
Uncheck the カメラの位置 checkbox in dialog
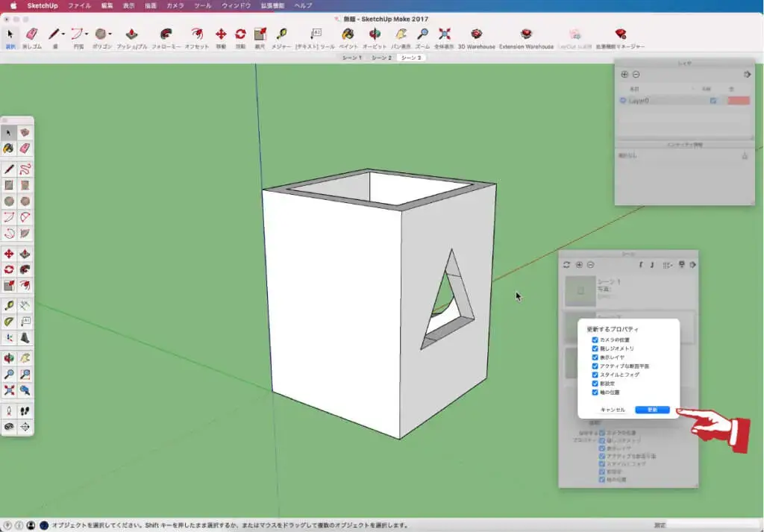[x=595, y=339]
